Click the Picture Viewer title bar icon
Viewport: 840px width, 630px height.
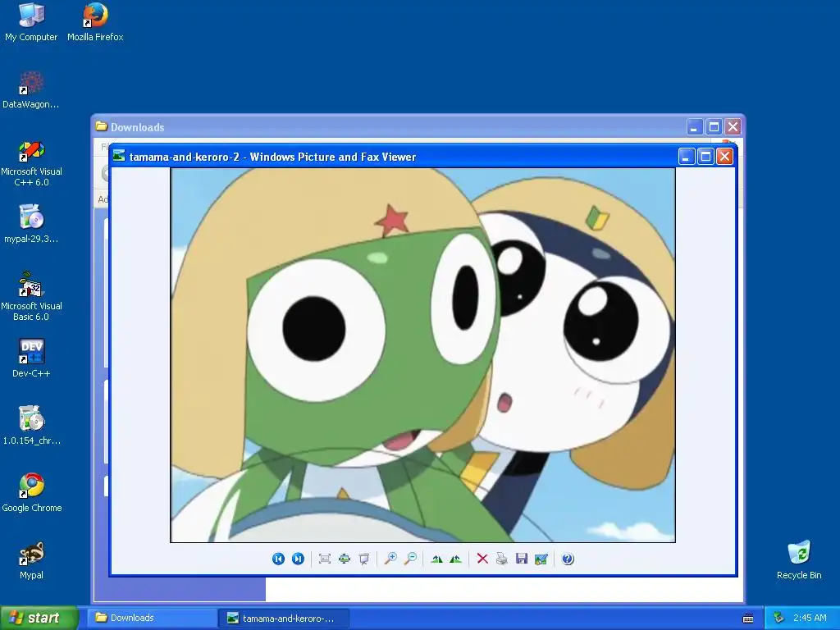[x=119, y=156]
